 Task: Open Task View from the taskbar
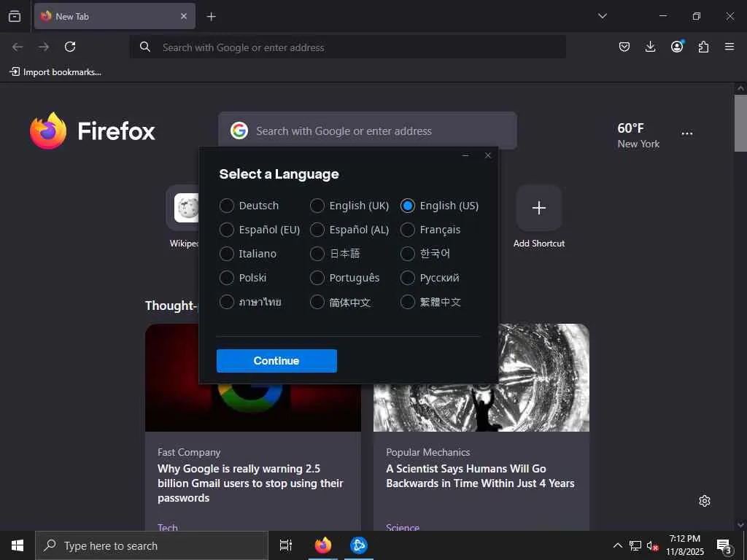(286, 545)
